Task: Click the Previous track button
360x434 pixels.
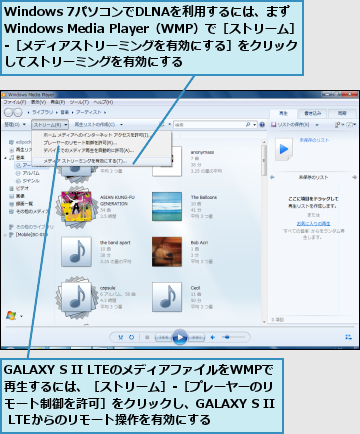Action: (x=163, y=338)
